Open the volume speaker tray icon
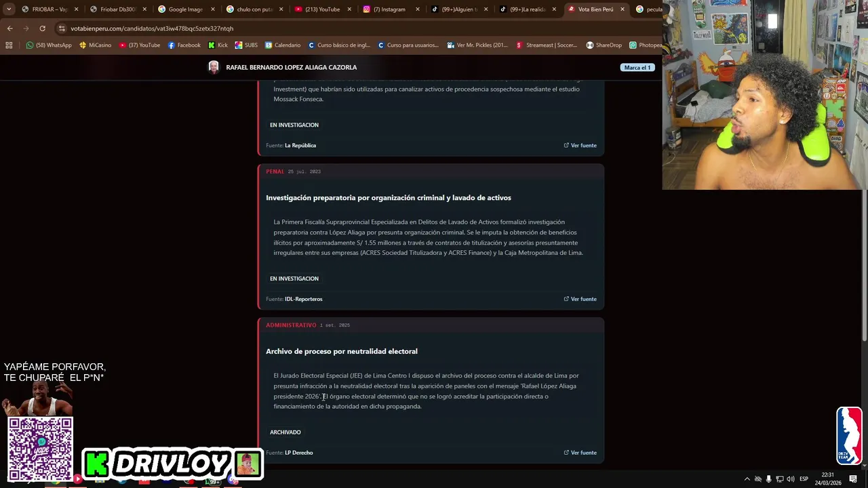Viewport: 868px width, 488px height. tap(791, 479)
